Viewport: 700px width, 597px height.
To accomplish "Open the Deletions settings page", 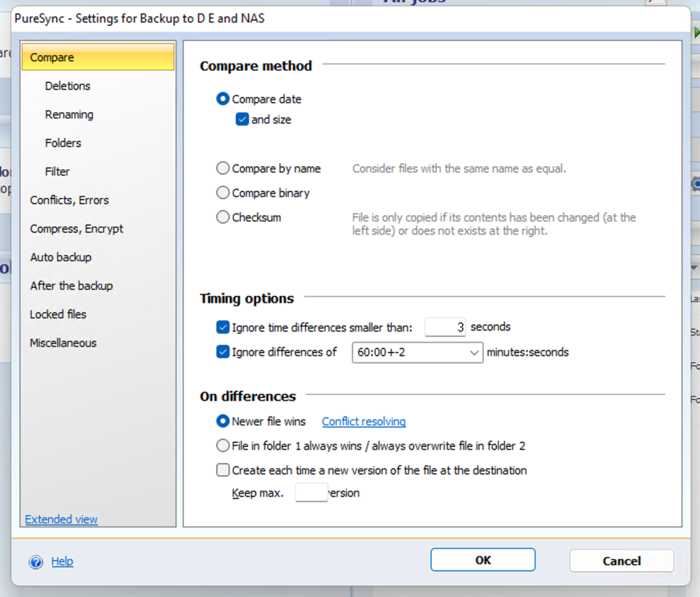I will pyautogui.click(x=68, y=86).
